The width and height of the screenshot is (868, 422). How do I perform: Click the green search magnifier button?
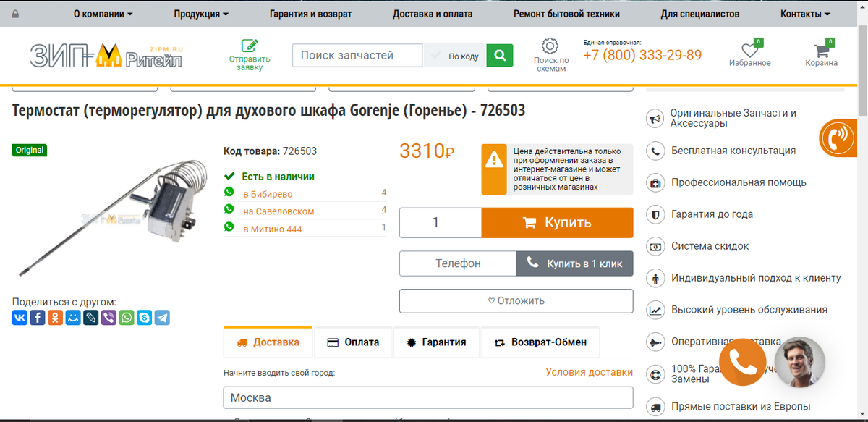(x=499, y=55)
